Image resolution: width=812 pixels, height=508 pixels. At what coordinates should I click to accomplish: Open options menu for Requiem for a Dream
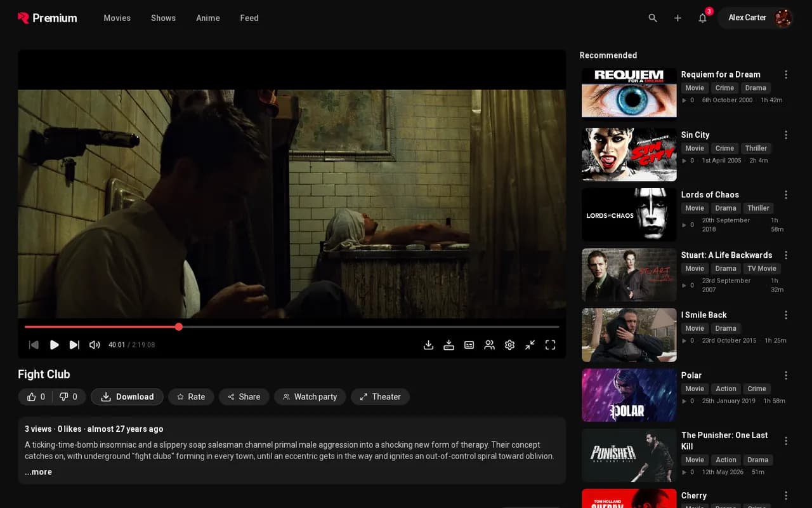[x=786, y=74]
